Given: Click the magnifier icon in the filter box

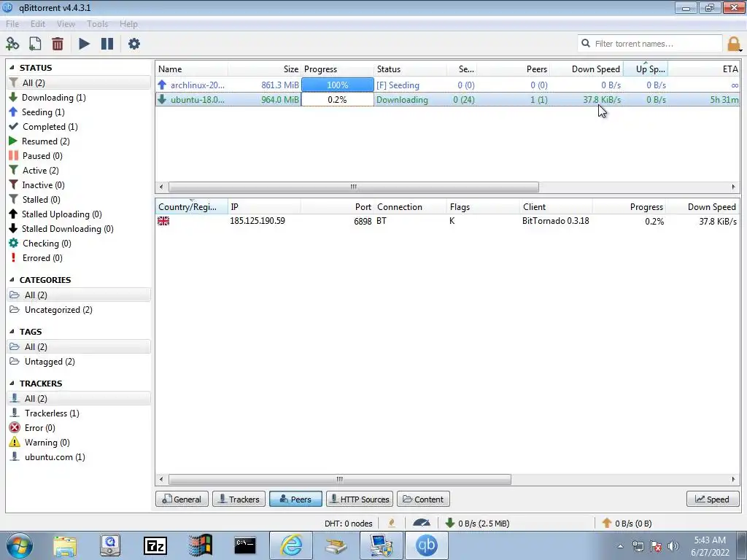Looking at the screenshot, I should point(586,43).
